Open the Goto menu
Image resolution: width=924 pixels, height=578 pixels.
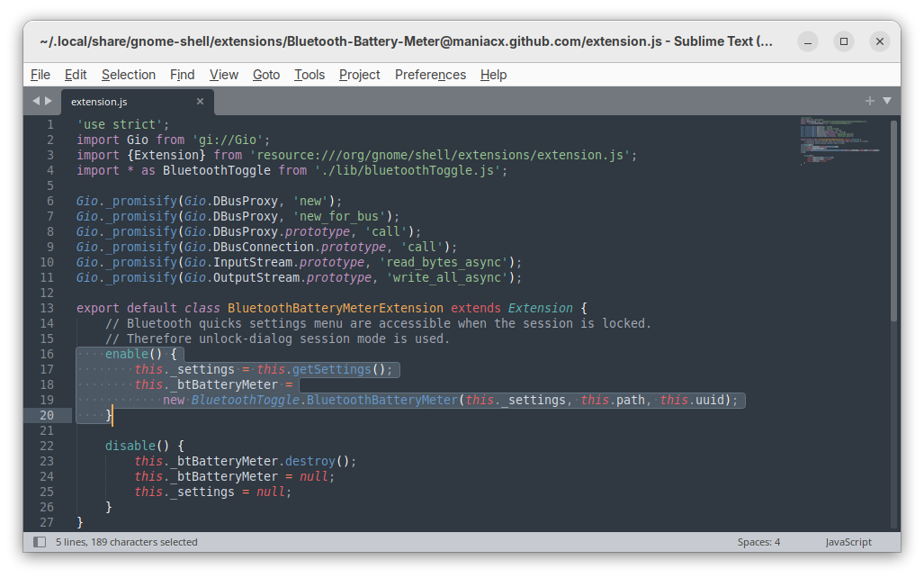point(265,75)
